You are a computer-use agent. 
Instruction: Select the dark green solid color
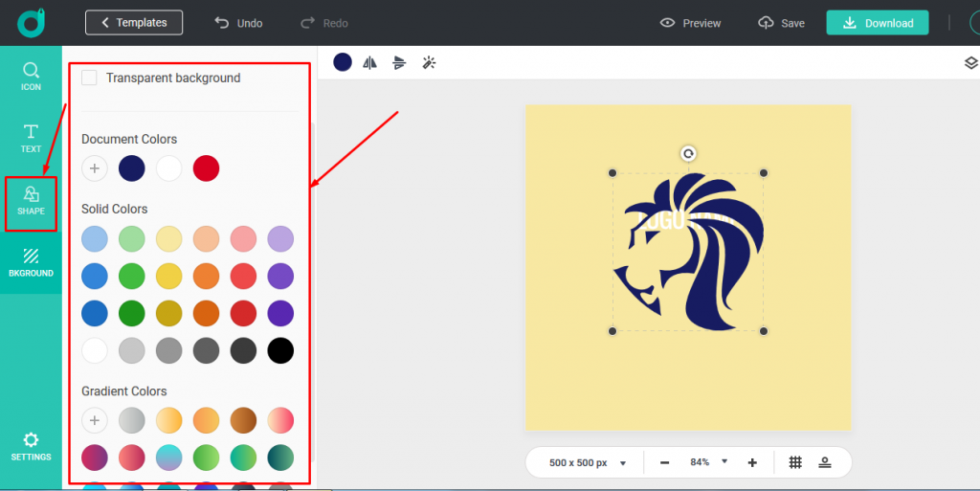[x=132, y=314]
